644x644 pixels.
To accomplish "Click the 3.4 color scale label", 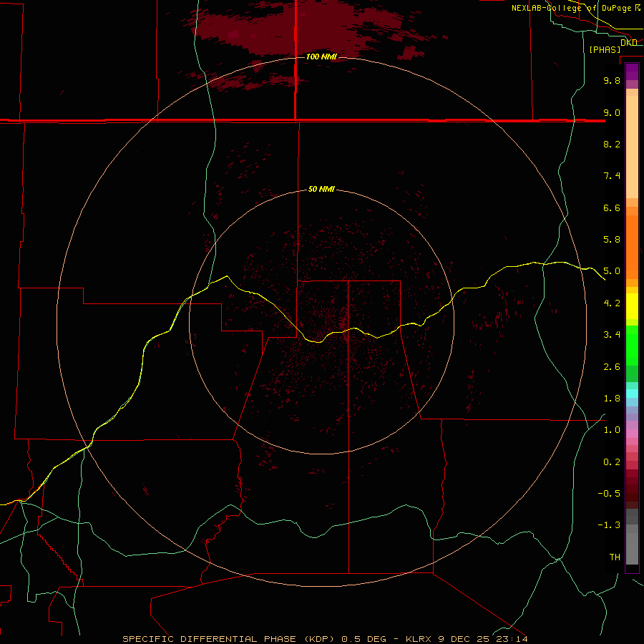I will 612,335.
